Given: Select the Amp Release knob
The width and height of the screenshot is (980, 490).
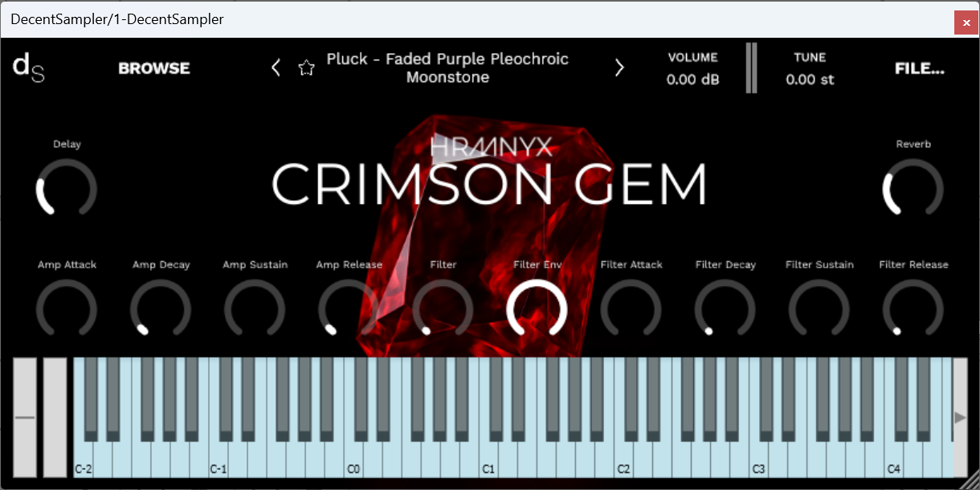Looking at the screenshot, I should 349,310.
